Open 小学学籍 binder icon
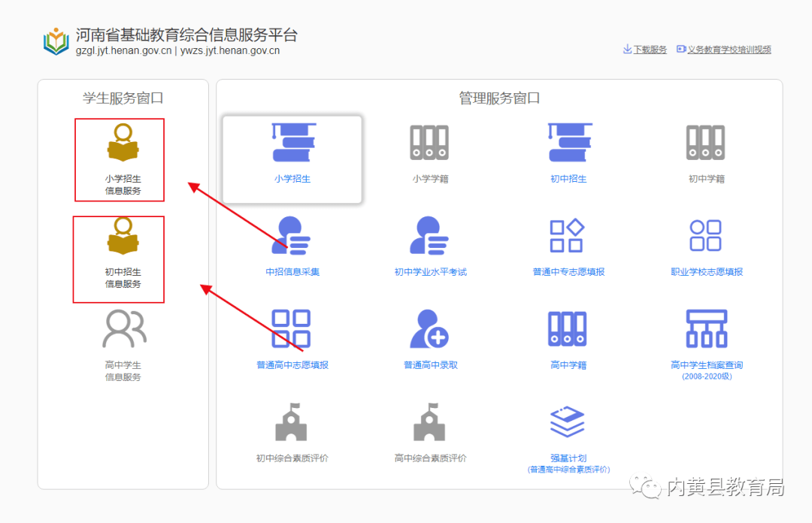Viewport: 812px width, 523px height. click(x=429, y=143)
